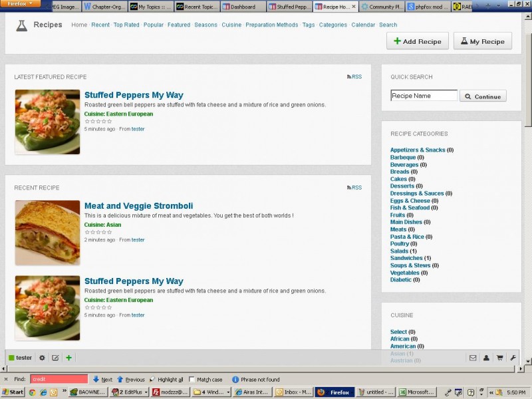Click the RSS icon for Latest Featured Recipe

click(x=354, y=76)
